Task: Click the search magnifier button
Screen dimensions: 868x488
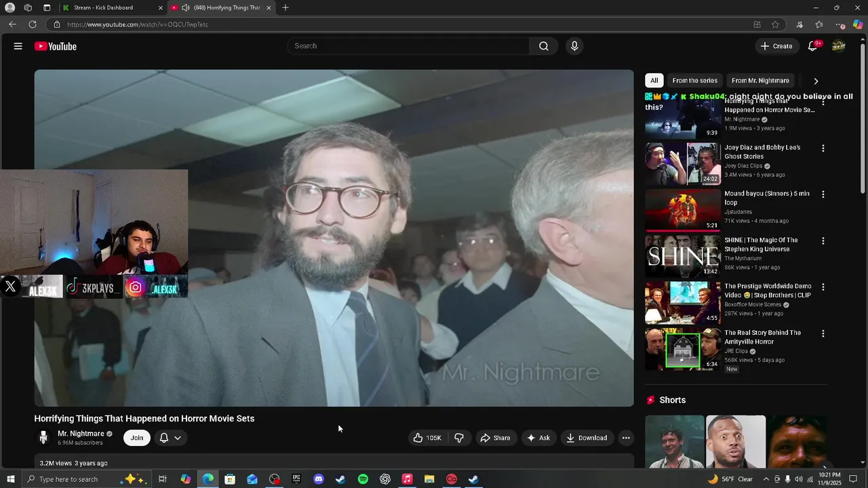Action: (x=544, y=46)
